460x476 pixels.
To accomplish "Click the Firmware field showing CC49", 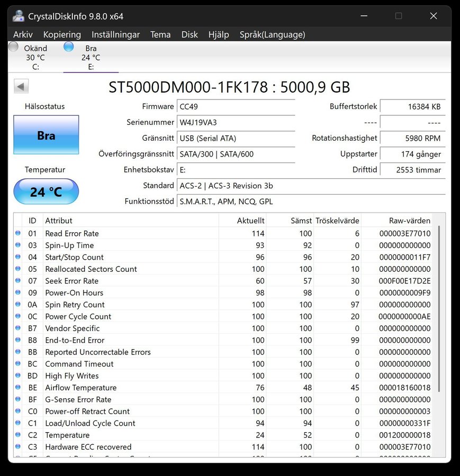I will pyautogui.click(x=236, y=106).
